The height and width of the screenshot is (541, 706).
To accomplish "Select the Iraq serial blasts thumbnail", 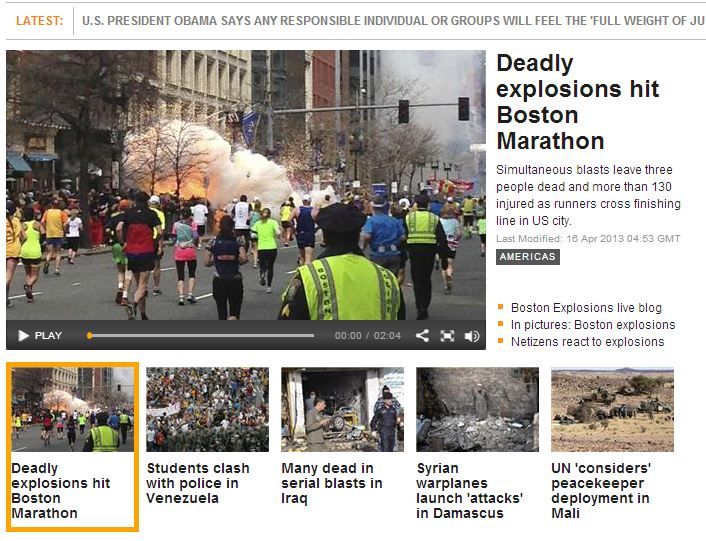I will point(342,410).
